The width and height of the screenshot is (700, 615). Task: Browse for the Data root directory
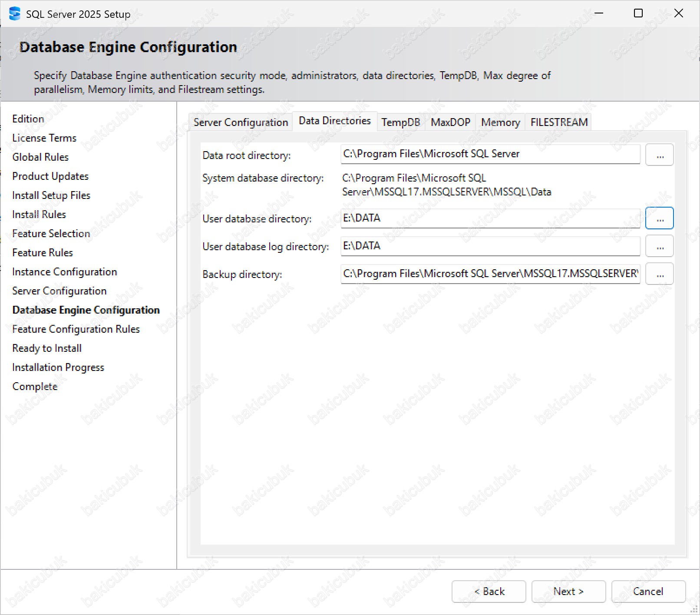(x=659, y=155)
